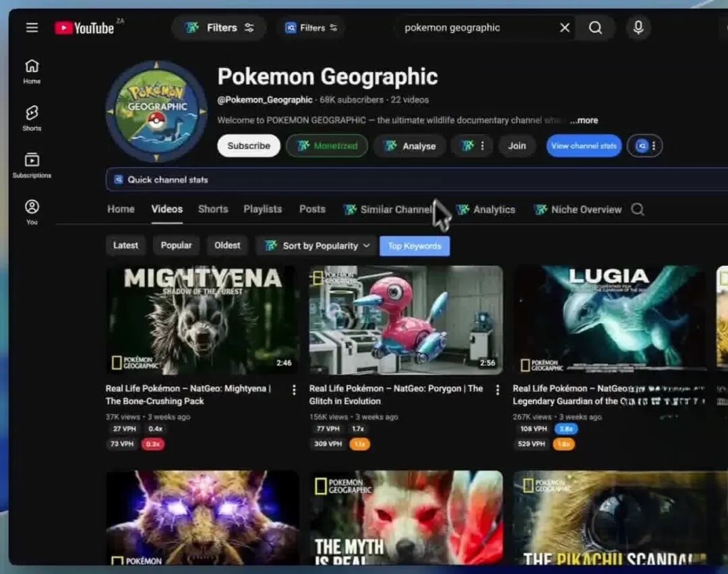Screen dimensions: 728x574
Task: Select the Oldest filter chip
Action: 227,246
